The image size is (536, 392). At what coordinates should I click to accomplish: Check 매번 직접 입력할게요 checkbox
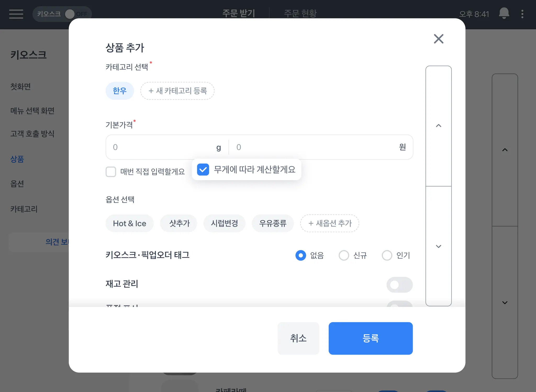111,172
